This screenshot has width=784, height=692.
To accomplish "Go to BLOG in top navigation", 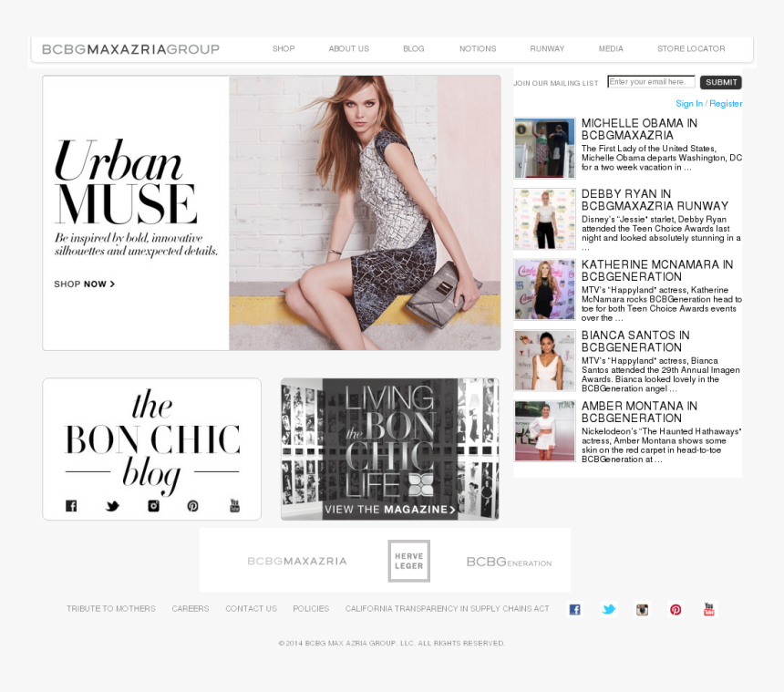I will tap(414, 48).
